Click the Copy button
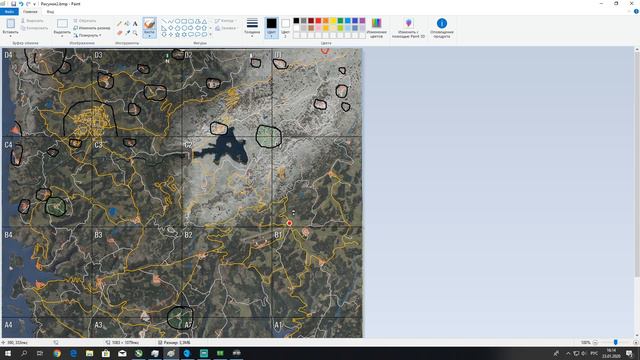 (34, 28)
